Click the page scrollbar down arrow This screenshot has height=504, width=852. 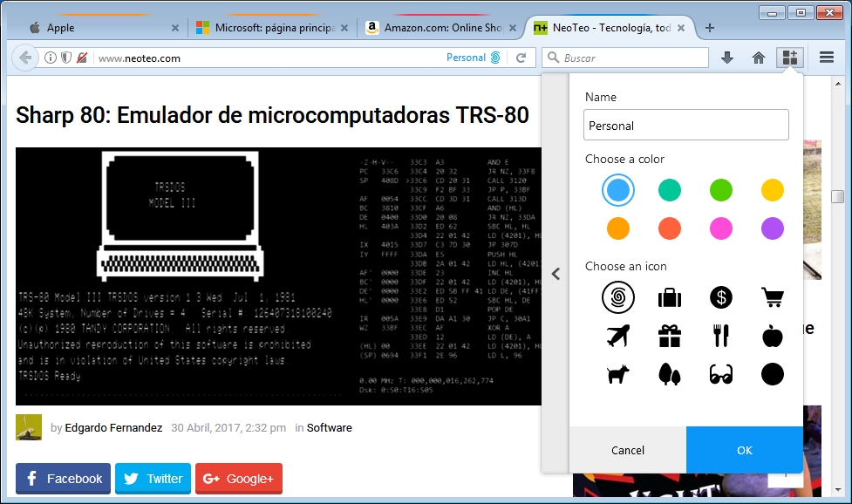pos(837,490)
